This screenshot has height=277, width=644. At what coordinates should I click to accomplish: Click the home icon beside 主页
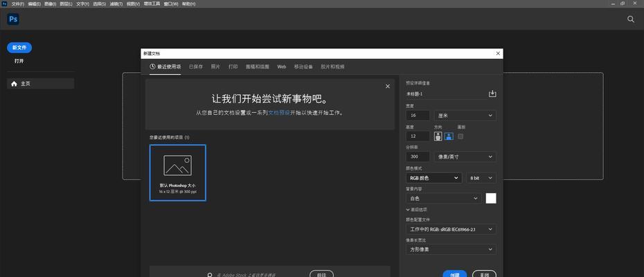point(14,84)
